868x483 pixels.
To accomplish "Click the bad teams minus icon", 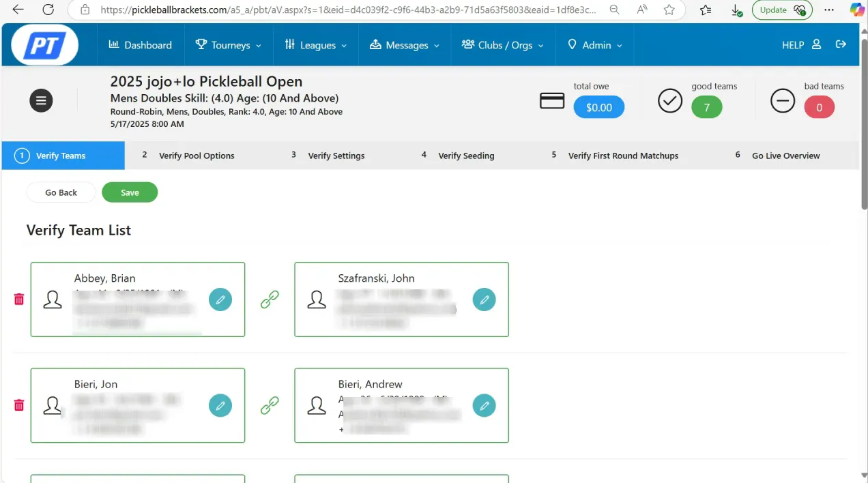I will 783,101.
